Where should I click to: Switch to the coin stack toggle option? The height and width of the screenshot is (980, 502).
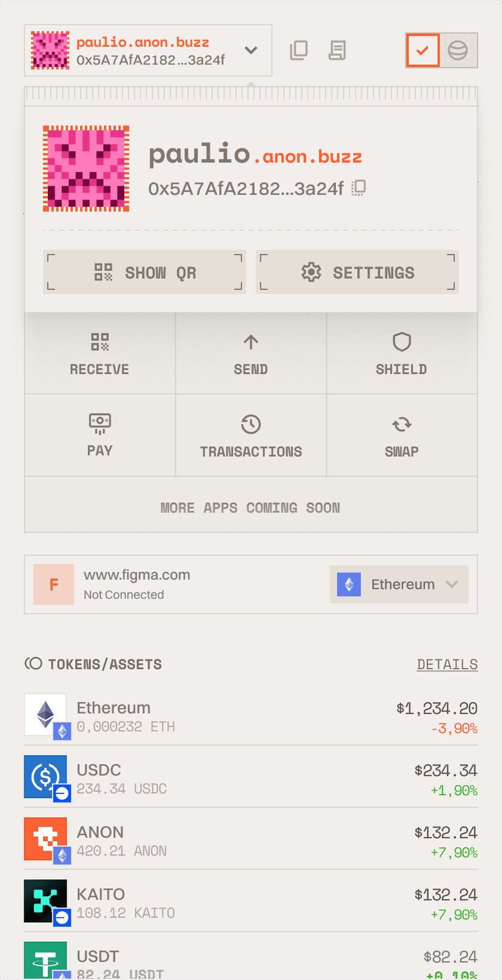point(458,50)
